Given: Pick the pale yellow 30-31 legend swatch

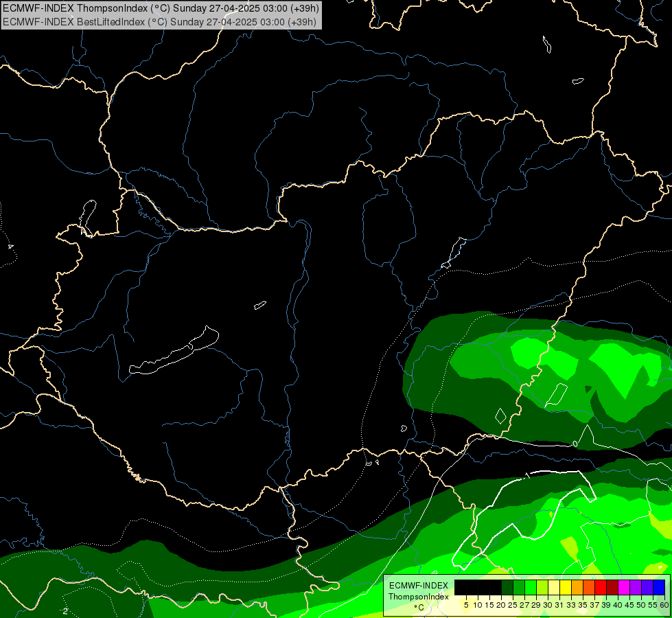Looking at the screenshot, I should tap(554, 588).
